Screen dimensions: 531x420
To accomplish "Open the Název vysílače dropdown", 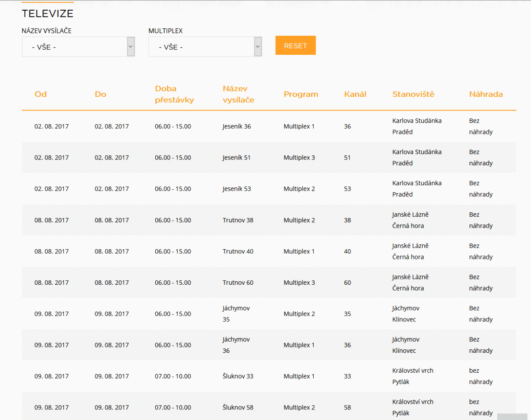I will tap(78, 47).
